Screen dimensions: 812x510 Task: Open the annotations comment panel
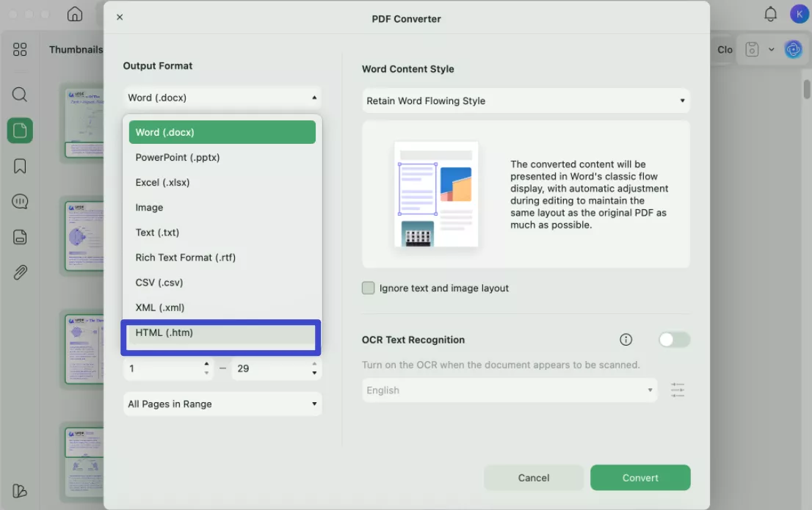click(19, 201)
